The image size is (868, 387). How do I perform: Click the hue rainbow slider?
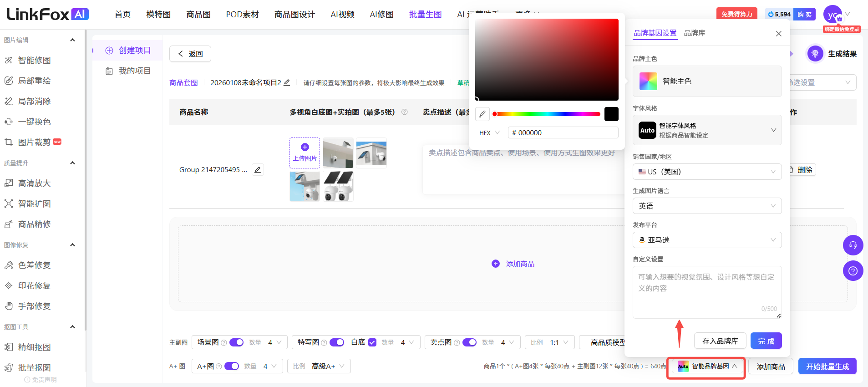point(546,114)
